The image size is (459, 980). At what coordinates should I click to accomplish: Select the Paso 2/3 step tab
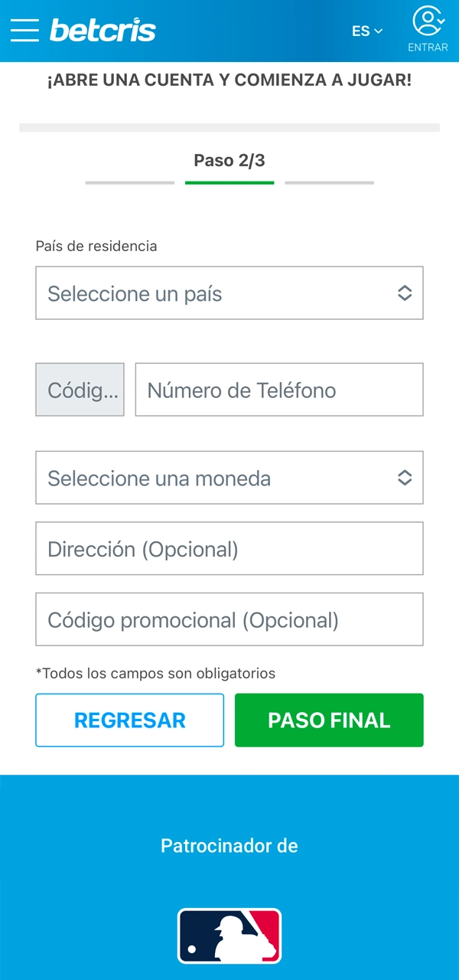click(229, 160)
